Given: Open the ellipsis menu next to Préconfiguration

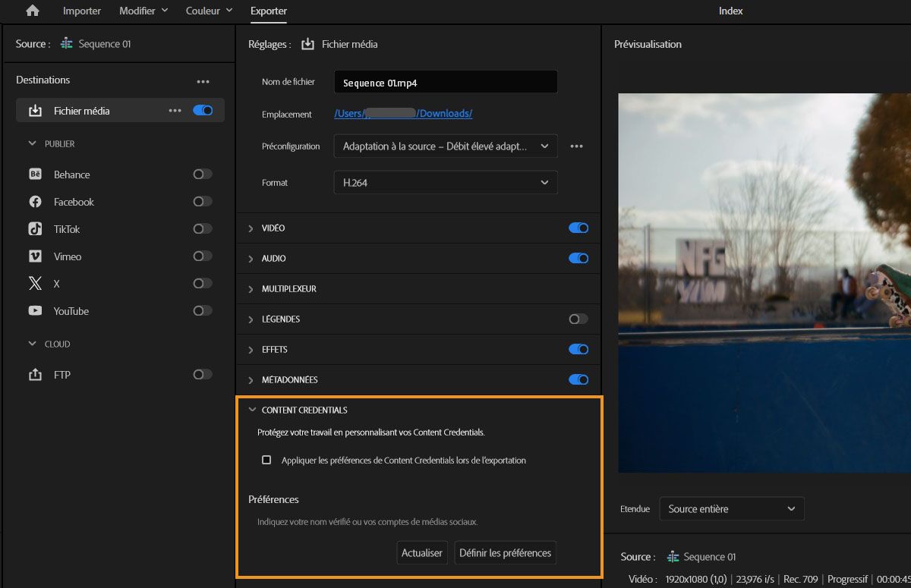Looking at the screenshot, I should [576, 146].
